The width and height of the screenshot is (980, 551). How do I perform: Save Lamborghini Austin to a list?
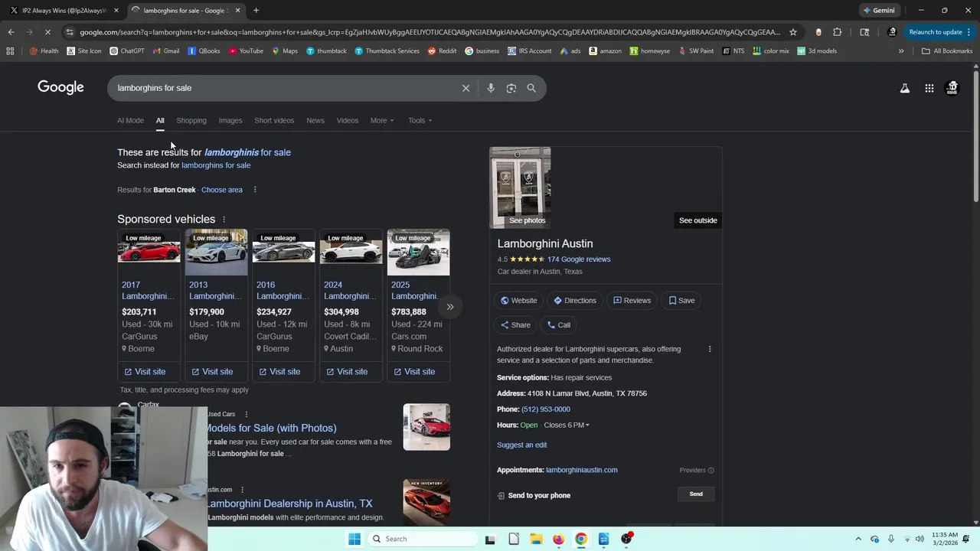pyautogui.click(x=682, y=301)
